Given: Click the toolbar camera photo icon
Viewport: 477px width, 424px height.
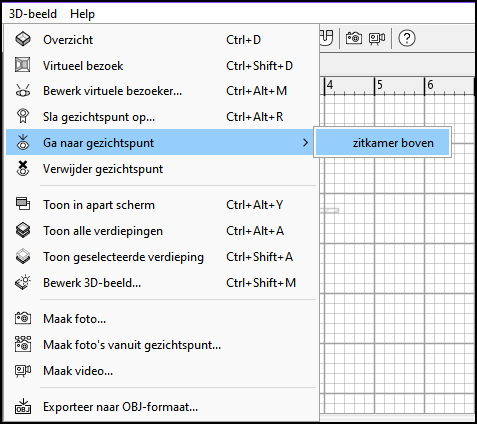Looking at the screenshot, I should pyautogui.click(x=354, y=38).
